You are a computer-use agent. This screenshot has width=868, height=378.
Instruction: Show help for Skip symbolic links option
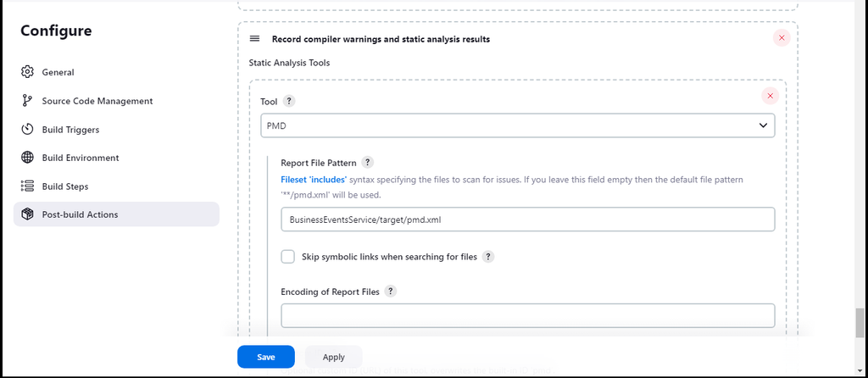tap(488, 257)
